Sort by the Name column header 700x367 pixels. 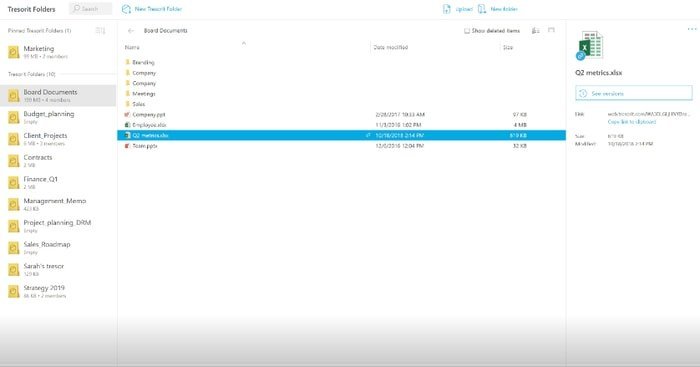coord(132,47)
